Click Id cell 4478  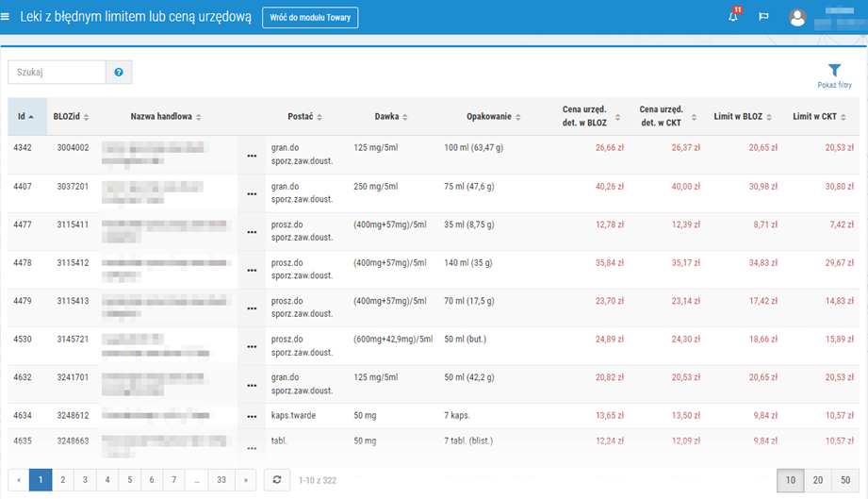coord(23,262)
